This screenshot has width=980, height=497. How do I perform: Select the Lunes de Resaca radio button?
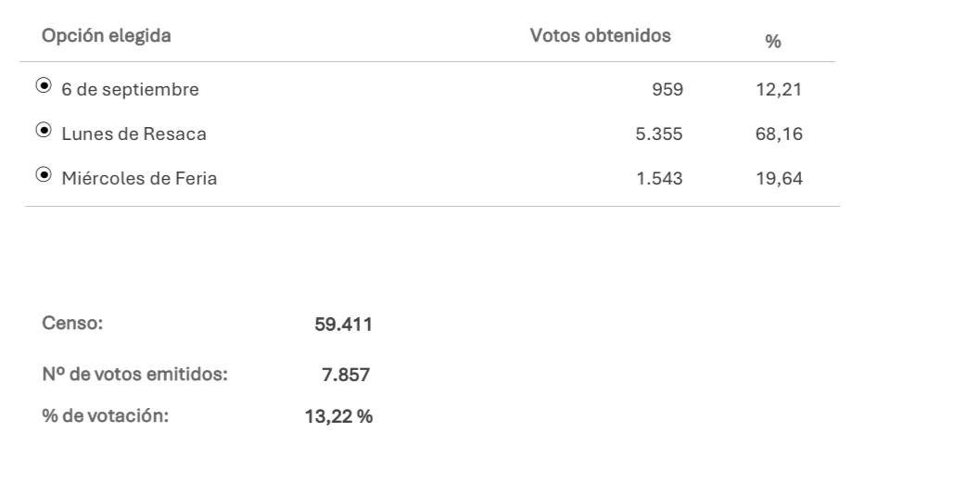[x=44, y=130]
